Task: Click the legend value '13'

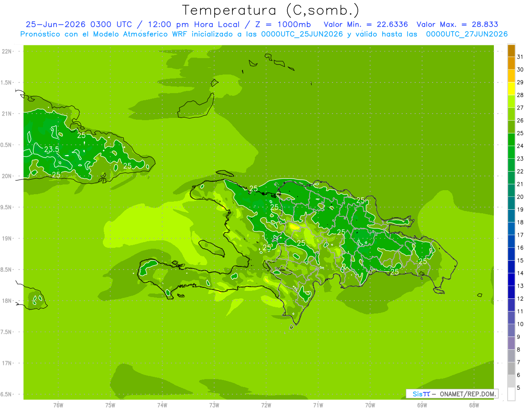Action: (x=520, y=286)
